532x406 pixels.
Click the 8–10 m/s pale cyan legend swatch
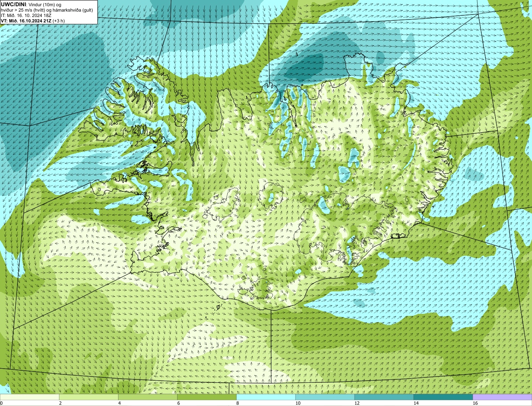(x=266, y=397)
